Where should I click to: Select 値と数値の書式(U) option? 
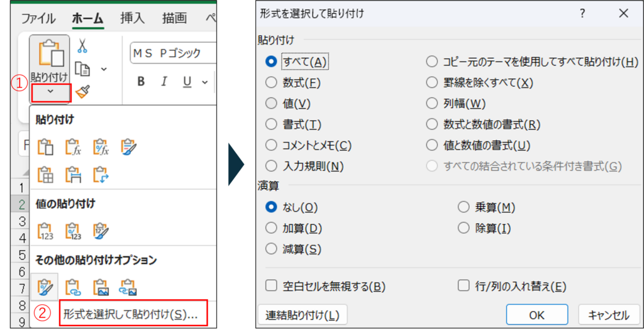click(431, 145)
